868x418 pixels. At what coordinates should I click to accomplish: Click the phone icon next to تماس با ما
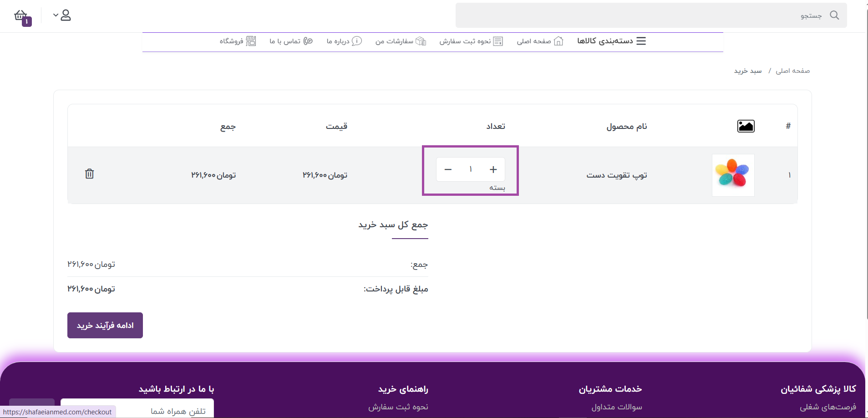tap(308, 41)
